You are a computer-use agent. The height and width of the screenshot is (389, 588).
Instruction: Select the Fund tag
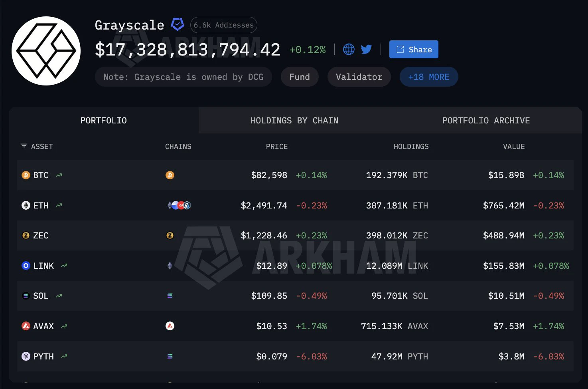300,77
